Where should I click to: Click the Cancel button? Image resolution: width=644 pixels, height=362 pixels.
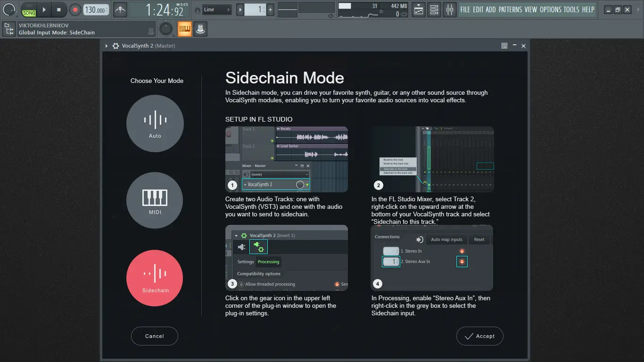155,336
